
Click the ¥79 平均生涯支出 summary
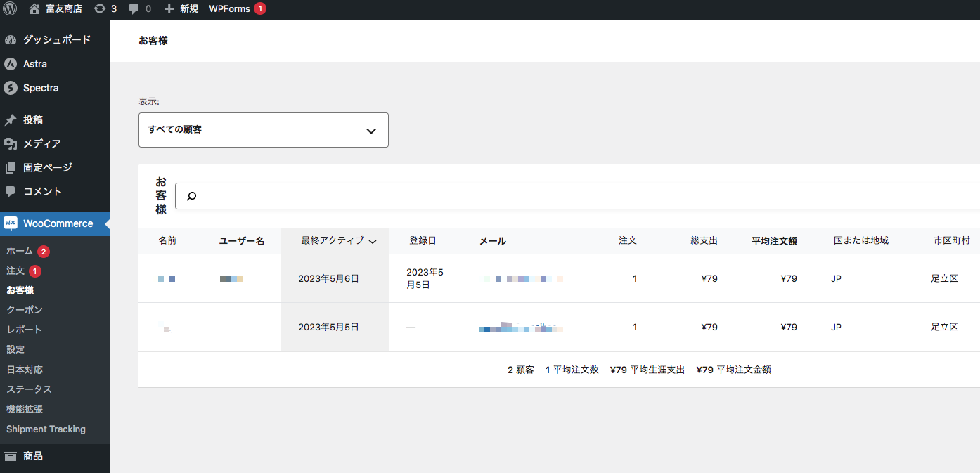(x=647, y=370)
